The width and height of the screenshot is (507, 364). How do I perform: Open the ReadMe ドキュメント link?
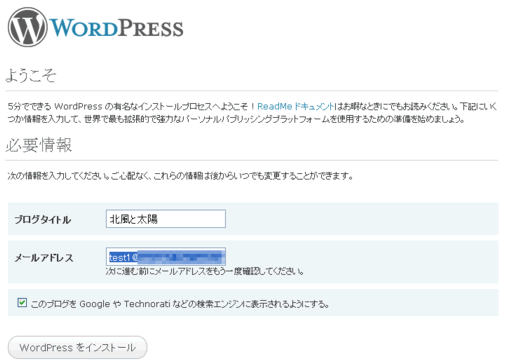click(295, 107)
